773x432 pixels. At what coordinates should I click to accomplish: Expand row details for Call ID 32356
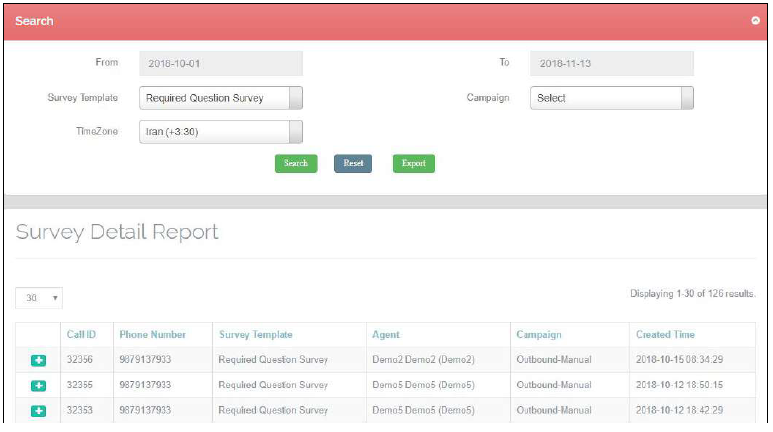pyautogui.click(x=38, y=360)
